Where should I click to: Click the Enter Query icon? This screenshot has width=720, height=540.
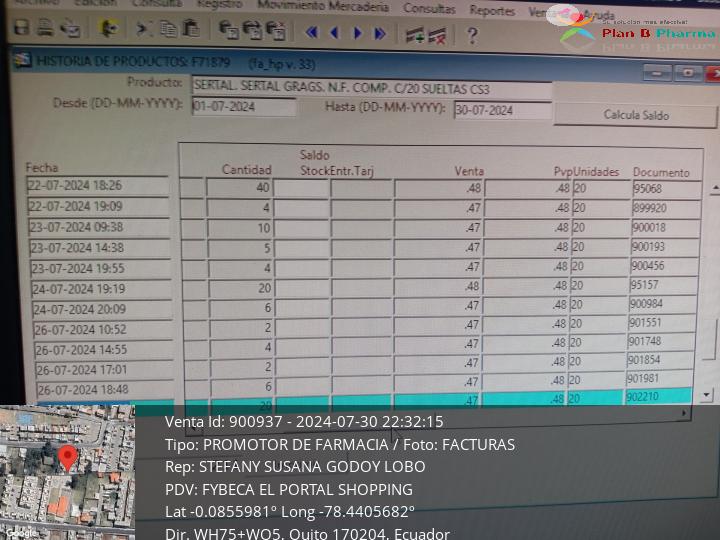tap(228, 30)
